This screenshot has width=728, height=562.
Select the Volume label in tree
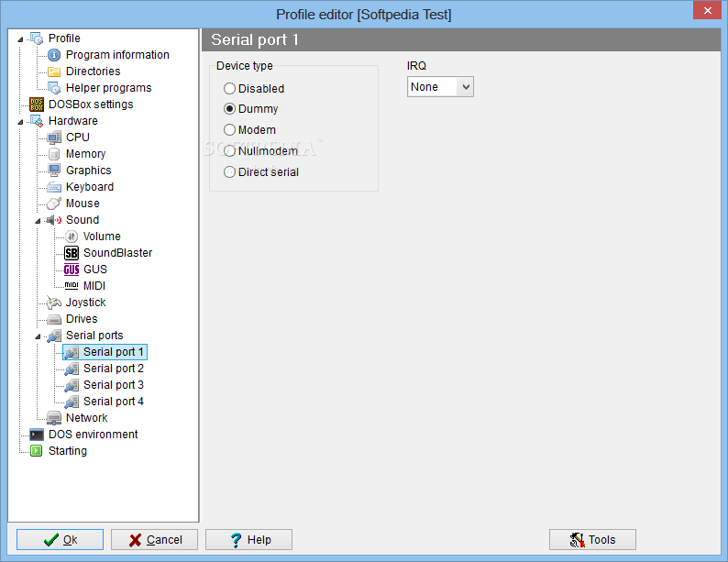tap(102, 237)
